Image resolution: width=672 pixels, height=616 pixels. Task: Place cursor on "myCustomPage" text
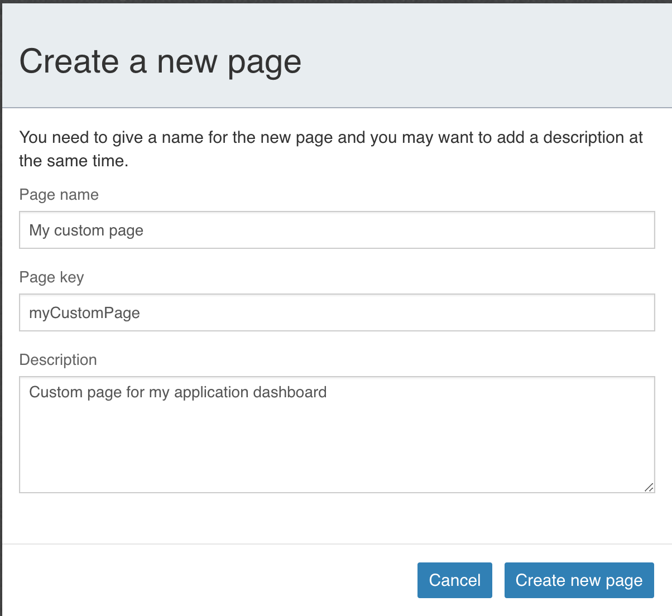click(84, 313)
